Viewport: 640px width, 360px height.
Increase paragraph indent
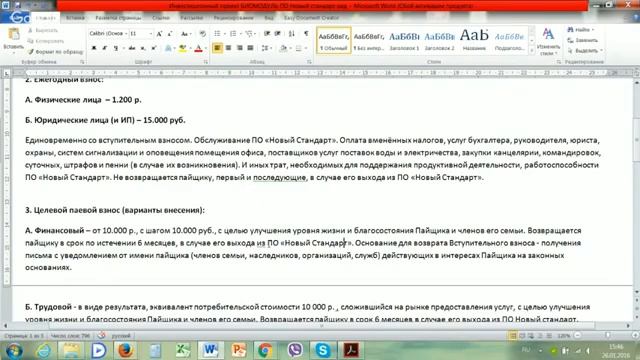tap(278, 33)
